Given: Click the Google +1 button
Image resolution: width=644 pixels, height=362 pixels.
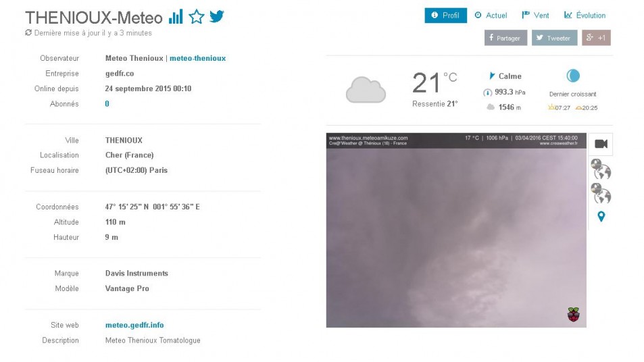Looking at the screenshot, I should click(x=596, y=38).
